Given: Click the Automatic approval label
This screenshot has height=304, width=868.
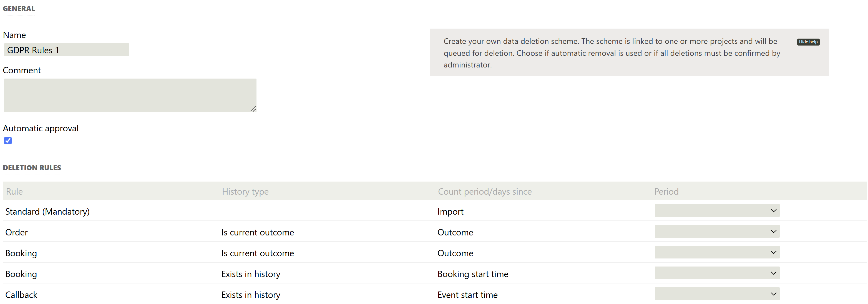Looking at the screenshot, I should (x=41, y=128).
